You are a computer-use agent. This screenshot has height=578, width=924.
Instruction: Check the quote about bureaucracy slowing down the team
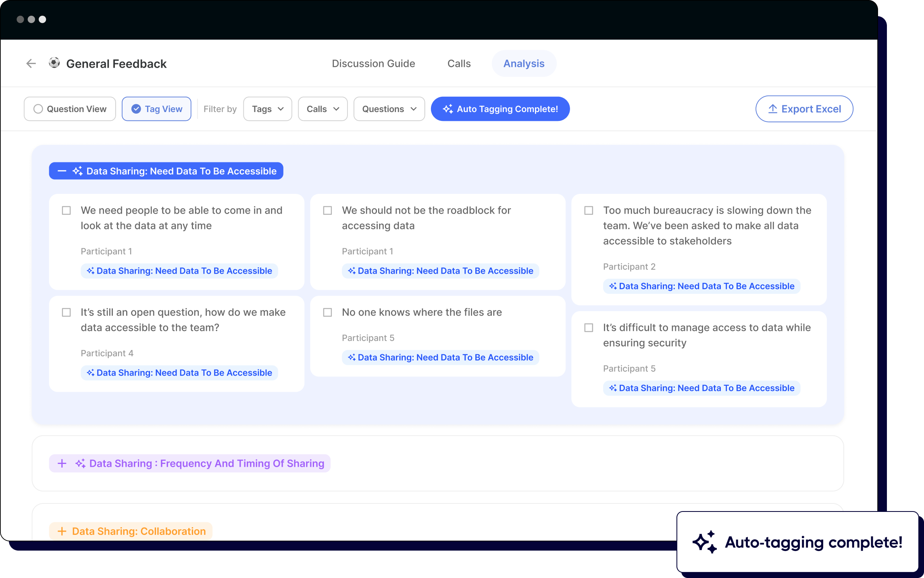point(588,210)
